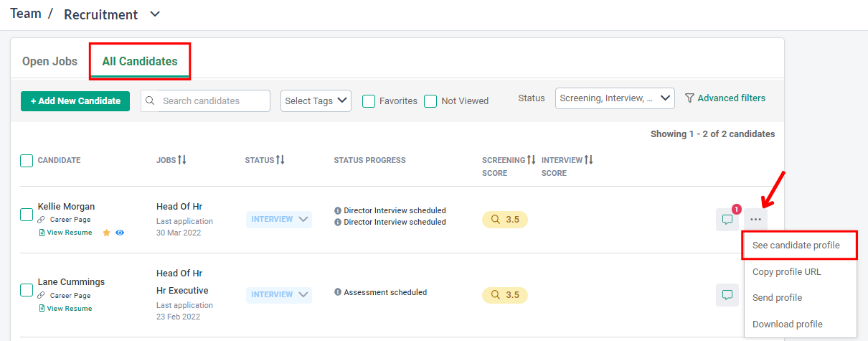Open View Resume for Lane Cummings
868x341 pixels.
(x=65, y=308)
